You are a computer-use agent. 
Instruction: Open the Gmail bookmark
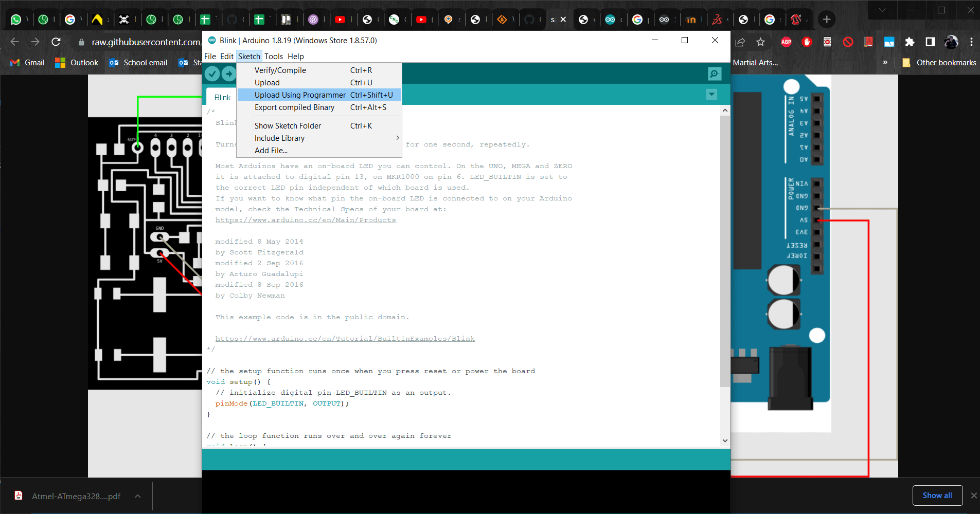click(x=28, y=63)
